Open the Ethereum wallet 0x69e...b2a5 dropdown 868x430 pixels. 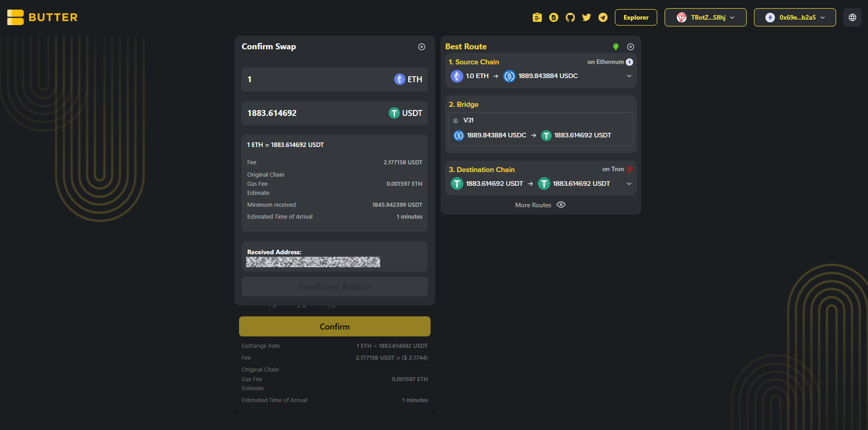pyautogui.click(x=795, y=17)
